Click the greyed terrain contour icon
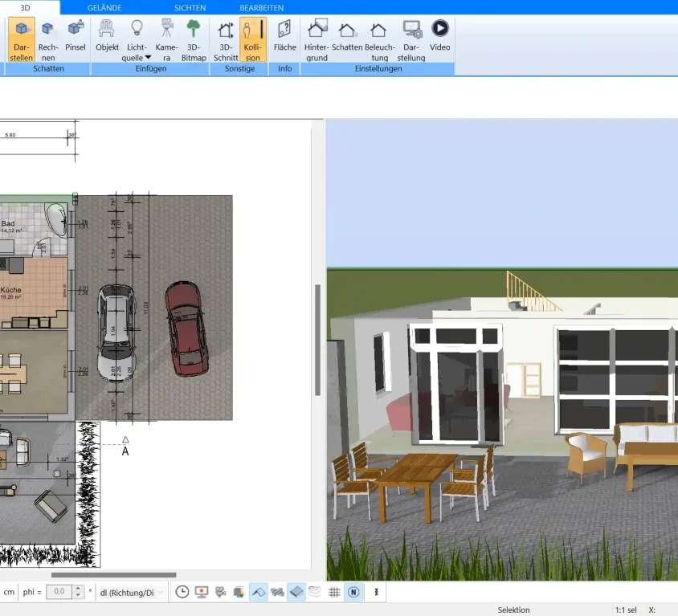Viewport: 678px width, 616px height. (x=315, y=592)
